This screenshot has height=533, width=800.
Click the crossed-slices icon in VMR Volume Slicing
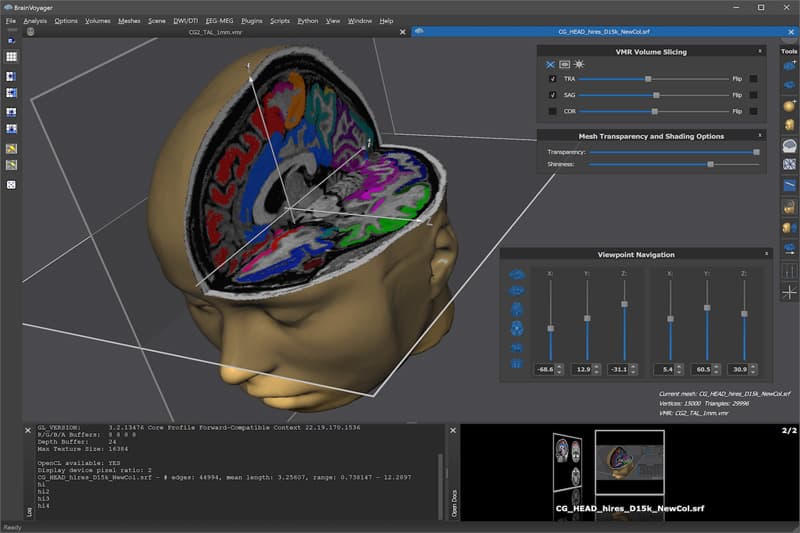coord(550,65)
